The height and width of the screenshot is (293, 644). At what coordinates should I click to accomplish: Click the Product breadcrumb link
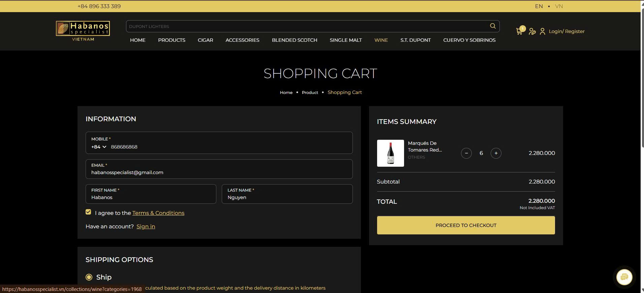(310, 92)
